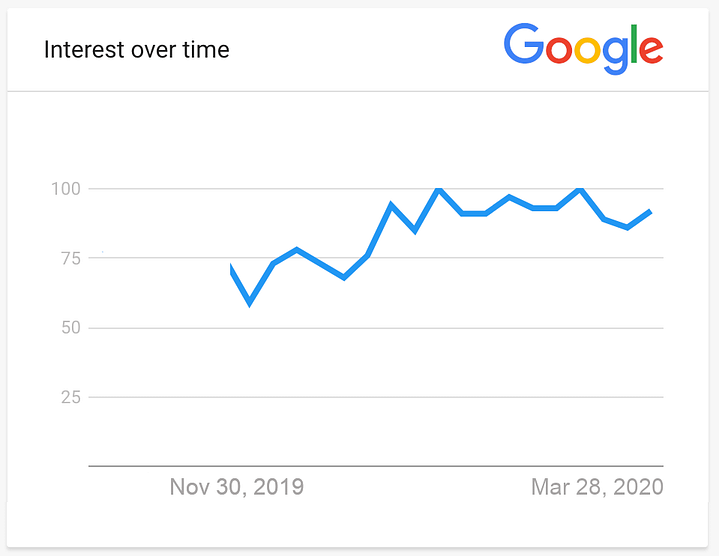Image resolution: width=719 pixels, height=556 pixels.
Task: Click the lowercase blue g in Google logo
Action: tap(615, 55)
